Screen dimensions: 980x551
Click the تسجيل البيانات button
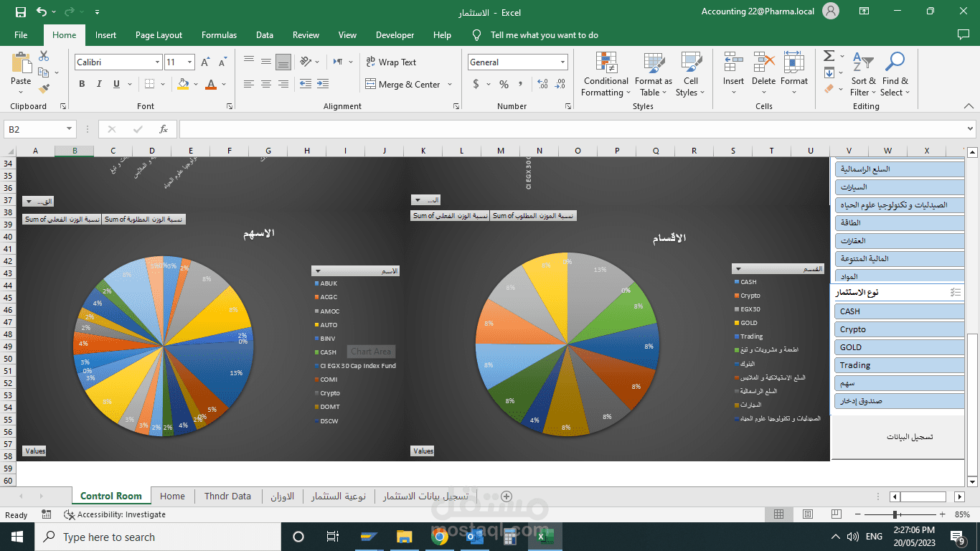[x=898, y=436]
